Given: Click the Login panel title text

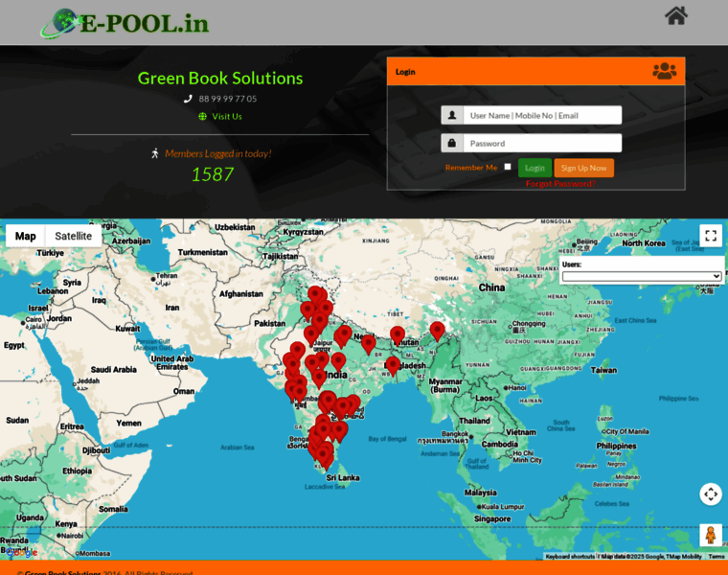Looking at the screenshot, I should 405,72.
